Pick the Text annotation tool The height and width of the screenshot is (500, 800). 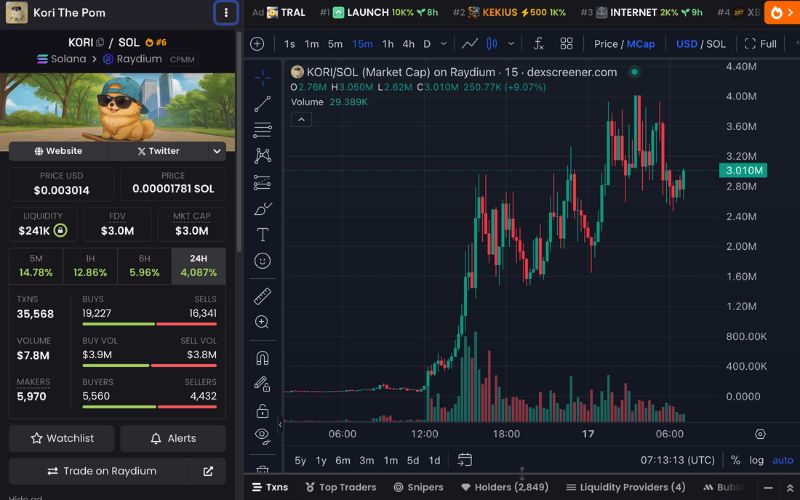pyautogui.click(x=262, y=235)
